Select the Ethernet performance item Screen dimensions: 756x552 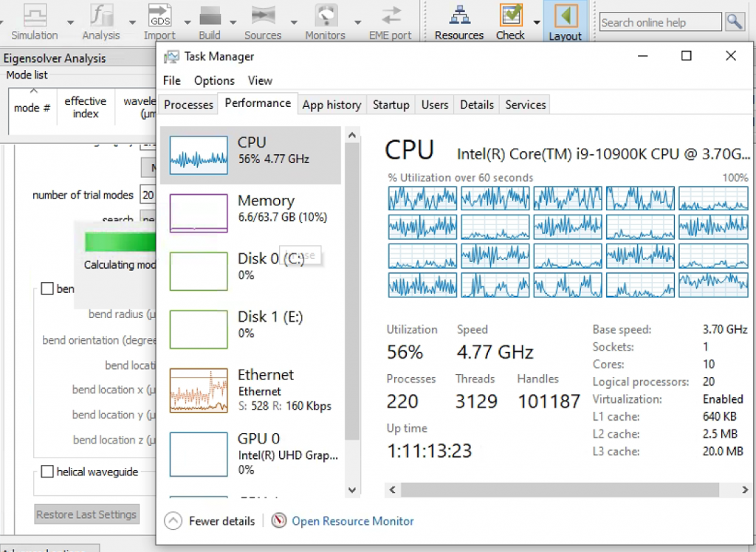[250, 390]
